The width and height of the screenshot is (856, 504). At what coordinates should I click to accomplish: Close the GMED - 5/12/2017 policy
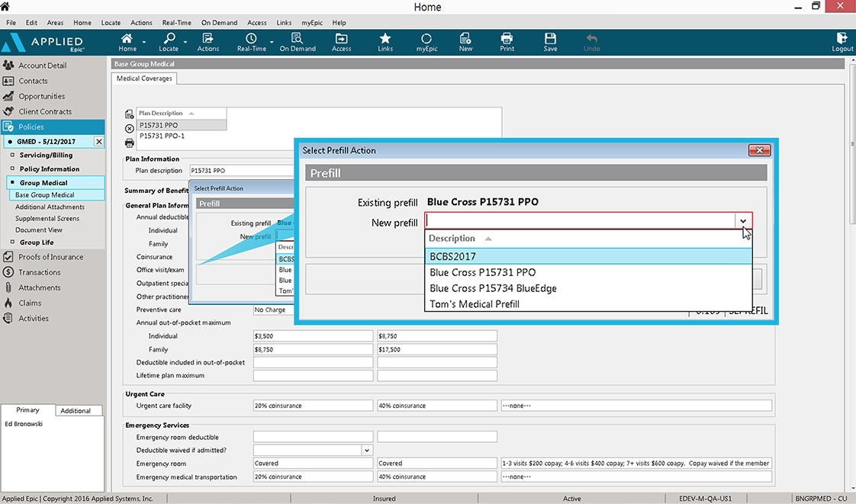tap(99, 141)
